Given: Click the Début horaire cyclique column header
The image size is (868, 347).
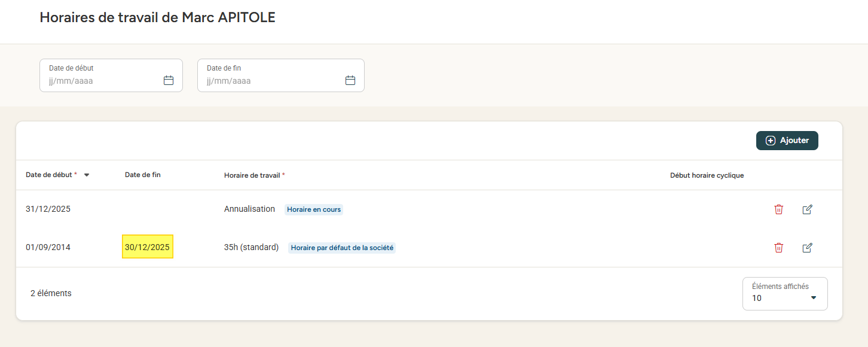Looking at the screenshot, I should (707, 175).
